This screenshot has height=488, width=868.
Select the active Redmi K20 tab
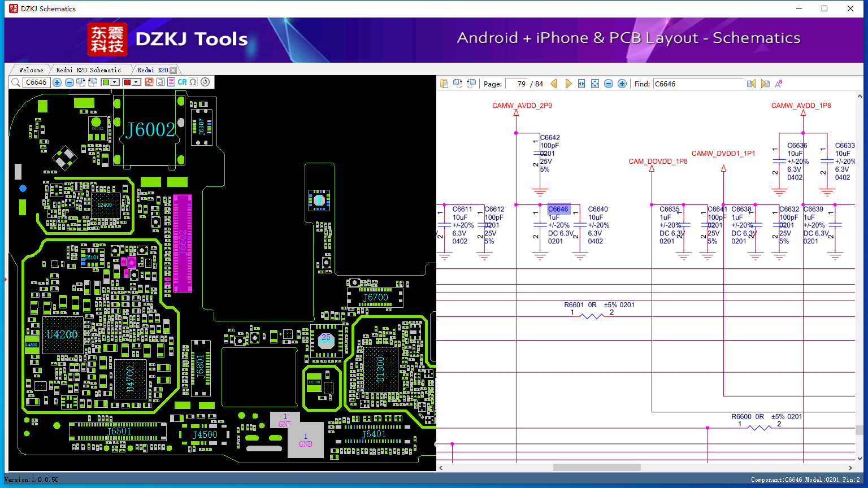point(153,70)
